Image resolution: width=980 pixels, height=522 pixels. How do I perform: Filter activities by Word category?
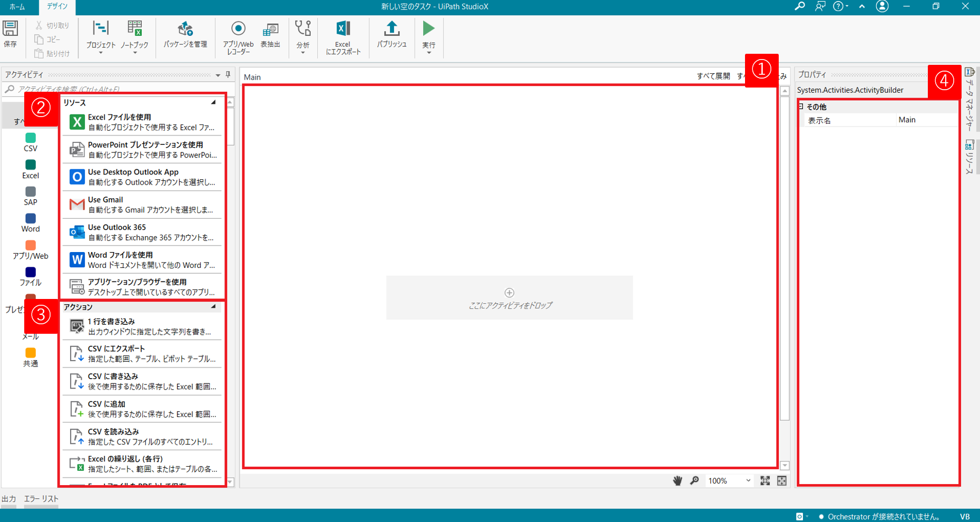[x=31, y=223]
